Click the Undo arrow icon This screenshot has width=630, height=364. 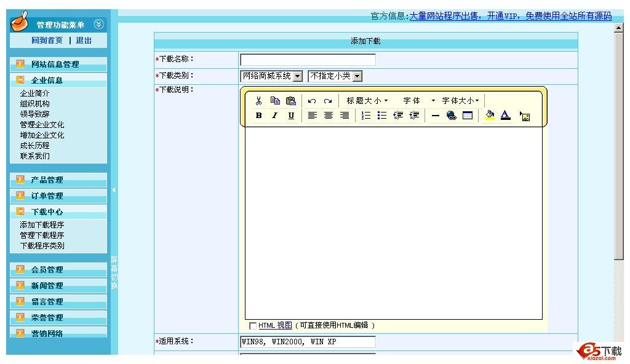(x=312, y=101)
